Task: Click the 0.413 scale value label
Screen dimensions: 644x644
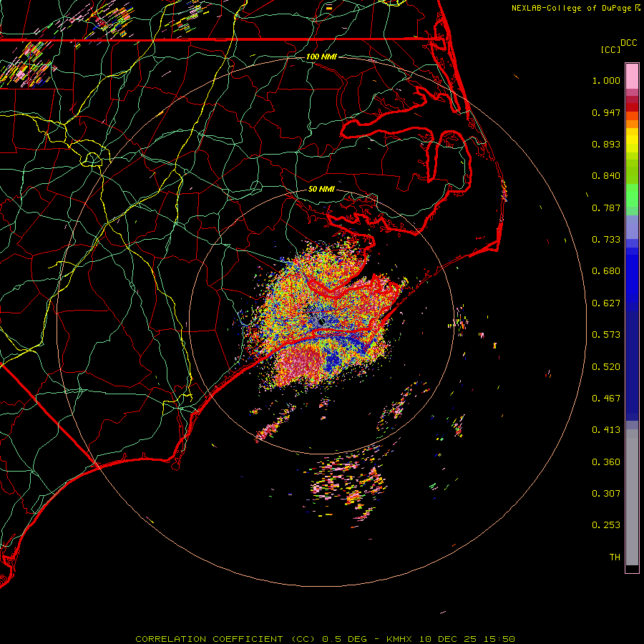Action: point(606,430)
